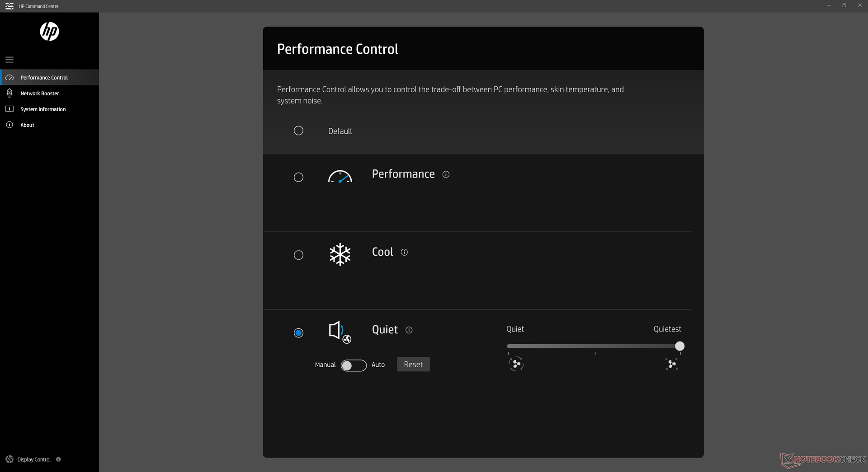Toggle the Manual/Auto switch
This screenshot has height=472, width=868.
pyautogui.click(x=354, y=365)
